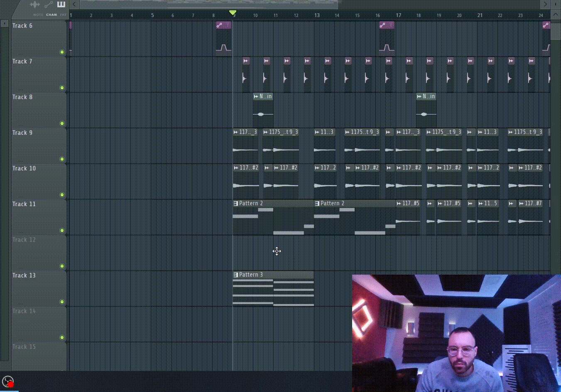Click the OBS recording icon in the taskbar
This screenshot has width=561, height=392.
tap(8, 382)
